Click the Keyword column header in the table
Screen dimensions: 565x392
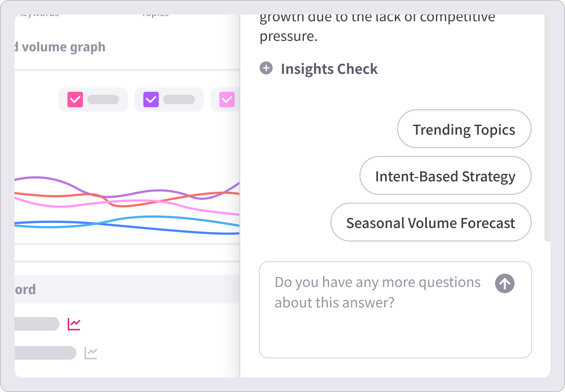pos(26,290)
